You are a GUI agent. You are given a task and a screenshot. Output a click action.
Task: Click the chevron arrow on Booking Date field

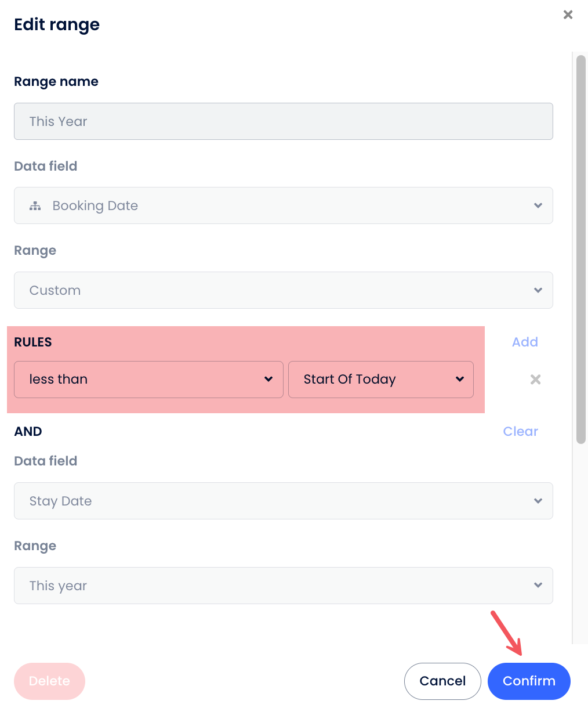(x=538, y=205)
